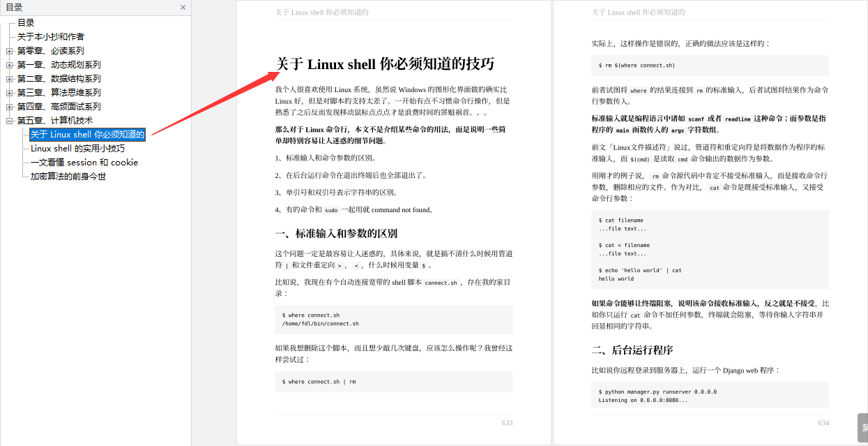
Task: Click the page title 关于 Linux shell 你必须知道的技巧
Action: coord(386,64)
